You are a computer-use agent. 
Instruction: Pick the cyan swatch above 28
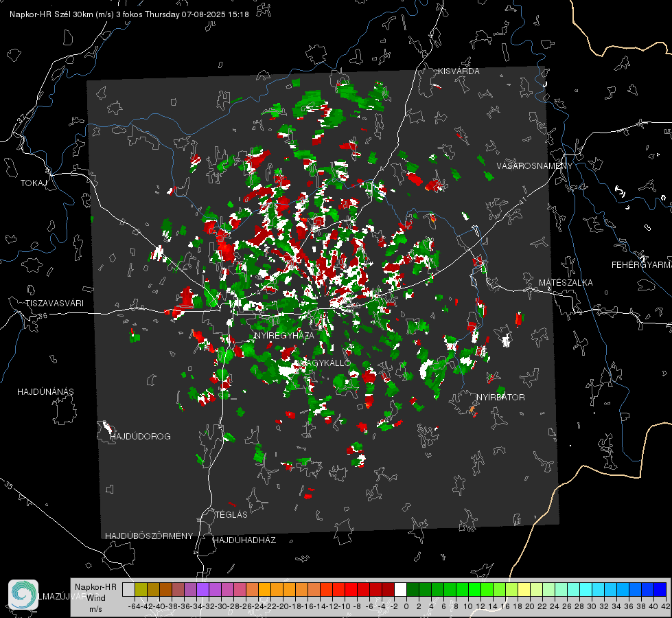coord(586,589)
